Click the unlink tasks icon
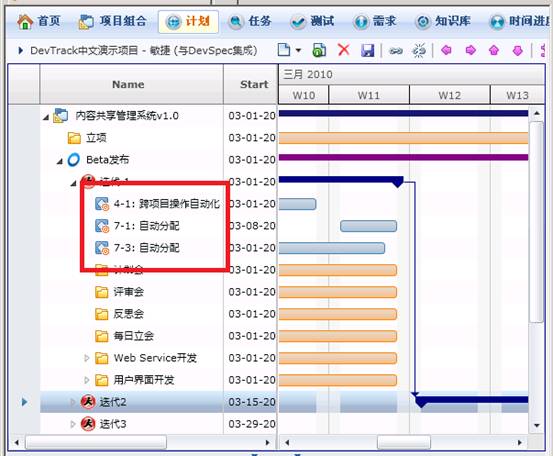 coord(419,50)
